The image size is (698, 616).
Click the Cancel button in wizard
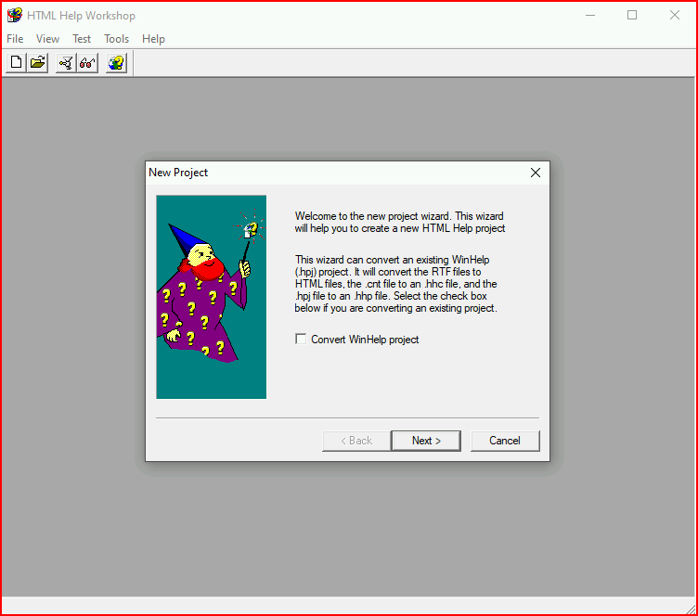point(505,441)
